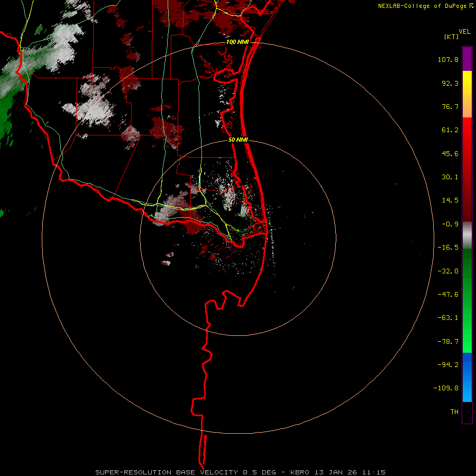This screenshot has height=476, width=476.
Task: Click the -63.1 velocity scale value
Action: pyautogui.click(x=448, y=318)
